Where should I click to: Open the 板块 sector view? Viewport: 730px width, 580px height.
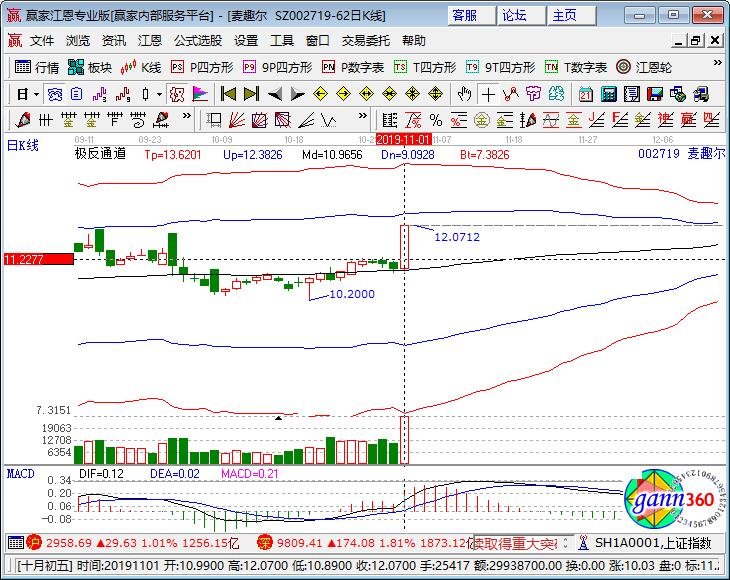(x=90, y=67)
